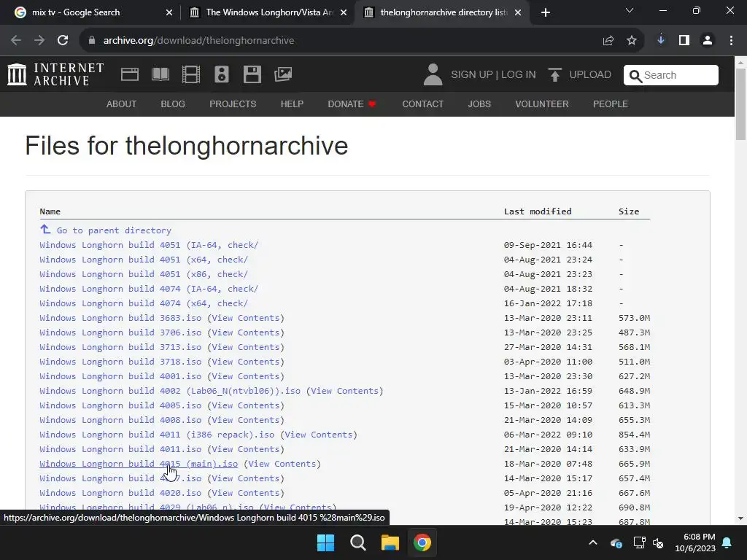Open the Audio speaker icon

[x=222, y=74]
